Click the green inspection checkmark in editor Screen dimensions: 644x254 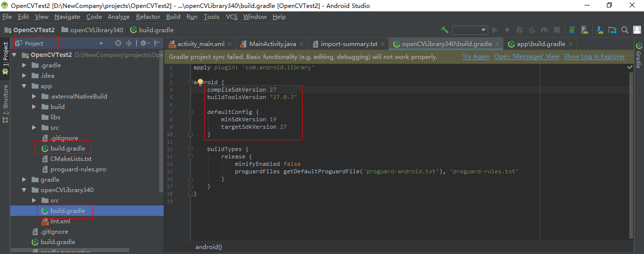coord(630,67)
